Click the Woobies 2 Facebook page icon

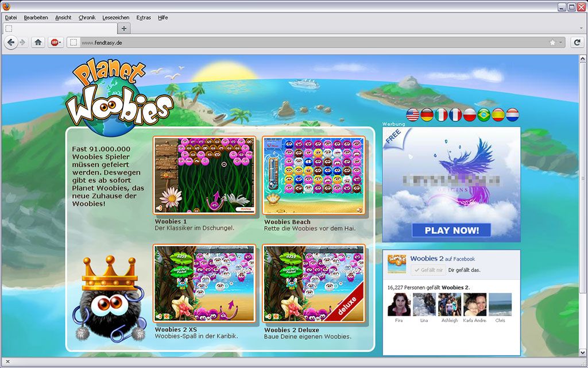point(397,263)
